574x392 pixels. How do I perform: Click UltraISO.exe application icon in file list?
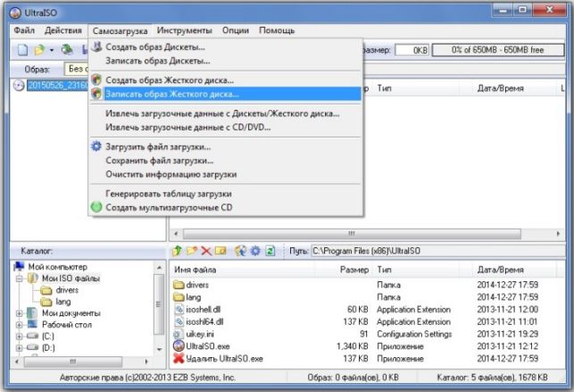(x=179, y=346)
